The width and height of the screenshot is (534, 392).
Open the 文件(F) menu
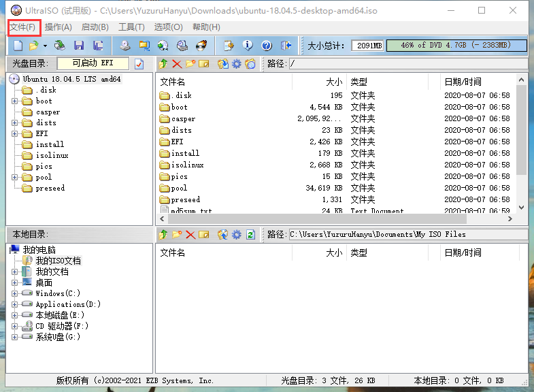22,27
